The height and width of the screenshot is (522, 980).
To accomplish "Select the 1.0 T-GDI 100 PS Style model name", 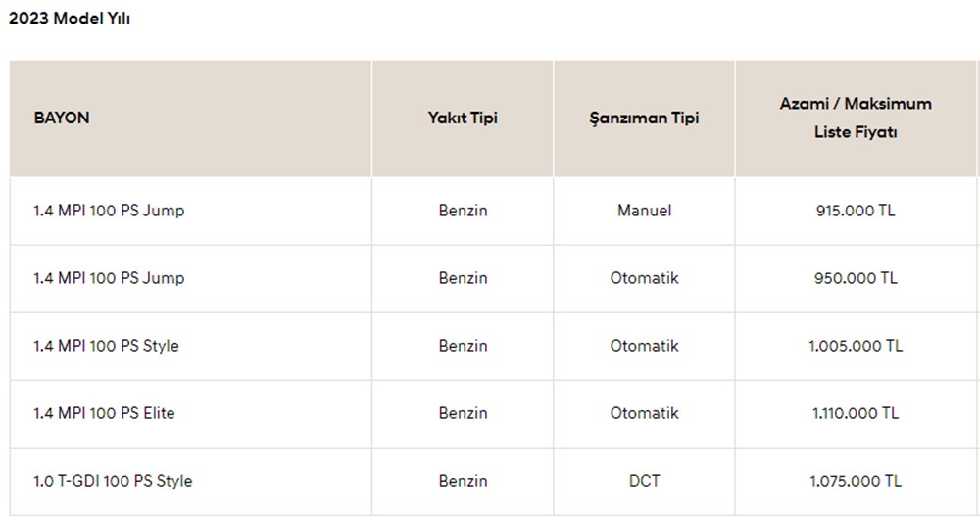I will coord(113,481).
